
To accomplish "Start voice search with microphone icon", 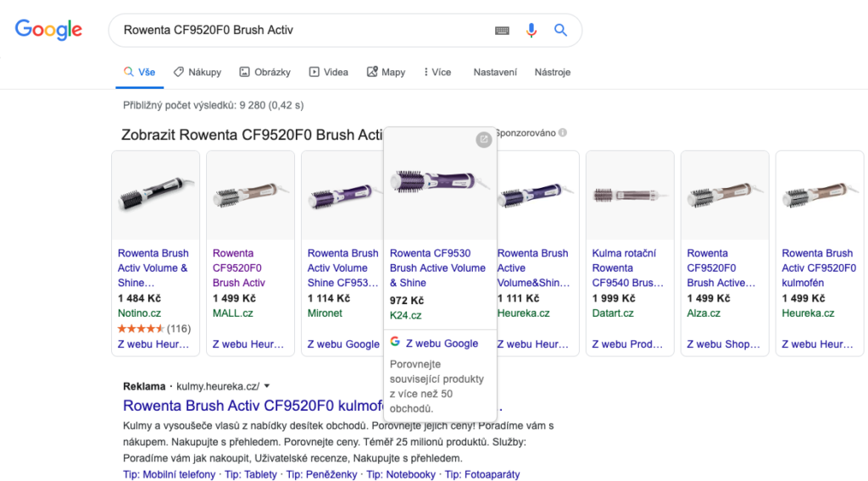I will 531,30.
